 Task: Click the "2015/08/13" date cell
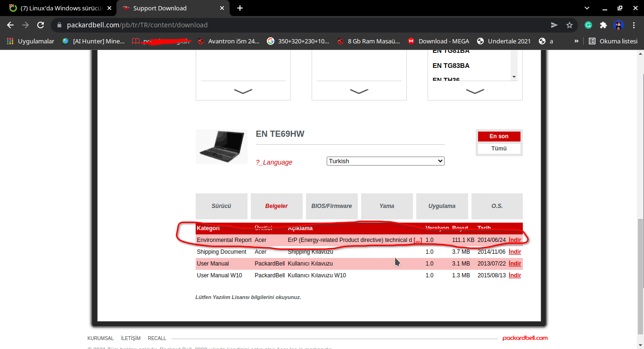492,275
